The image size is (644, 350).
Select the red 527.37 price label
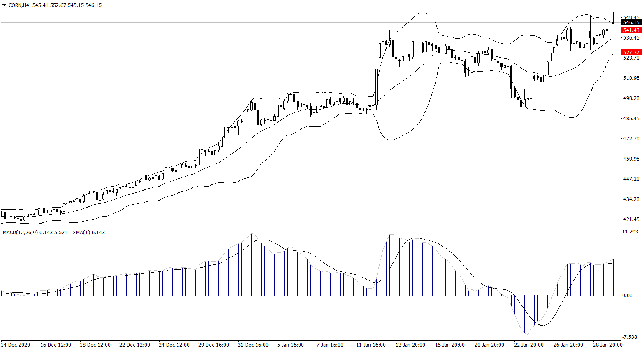(631, 53)
